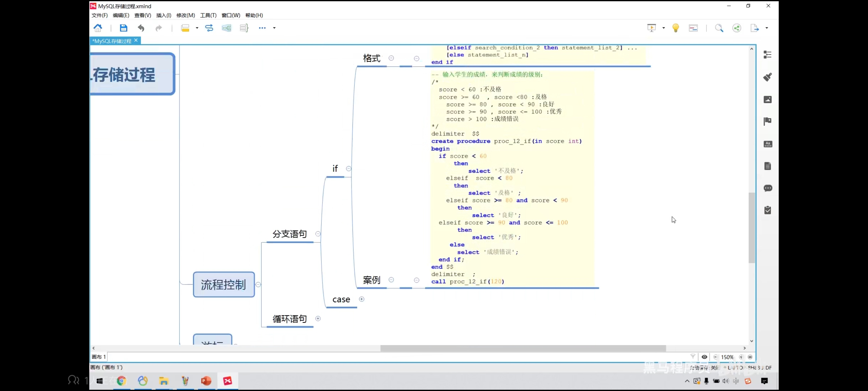
Task: Open Chrome from the taskbar
Action: tap(122, 381)
